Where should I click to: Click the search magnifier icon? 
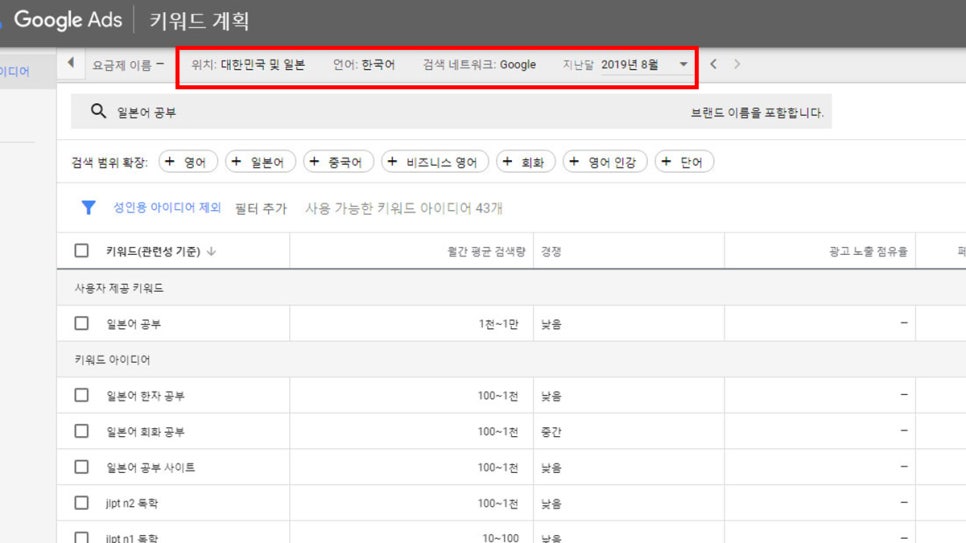(x=98, y=112)
